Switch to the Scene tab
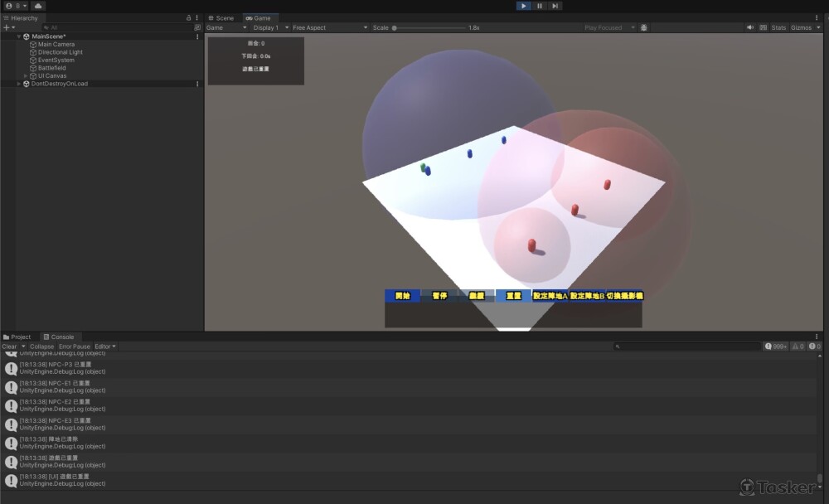Screen dimensions: 829x504 tap(221, 17)
